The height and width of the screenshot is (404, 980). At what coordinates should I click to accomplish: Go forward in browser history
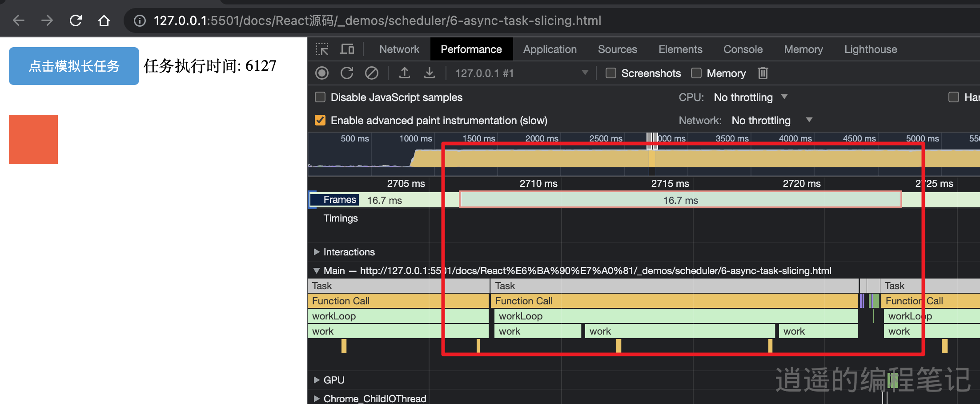click(x=47, y=20)
